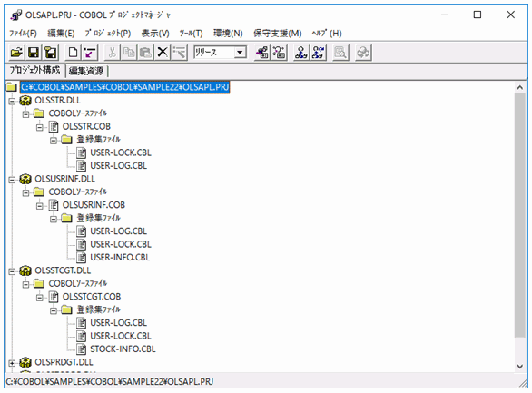
Task: Collapse the OLSSTR.DLL tree node
Action: 12,101
